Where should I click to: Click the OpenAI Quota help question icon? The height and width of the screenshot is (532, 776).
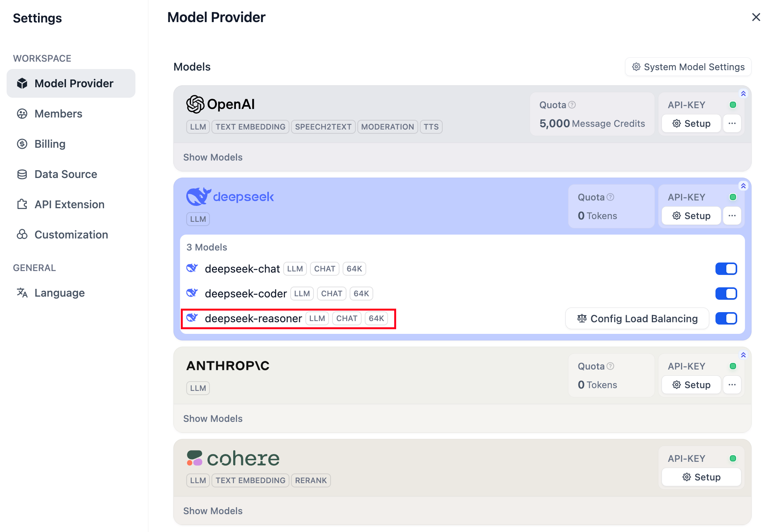(572, 105)
